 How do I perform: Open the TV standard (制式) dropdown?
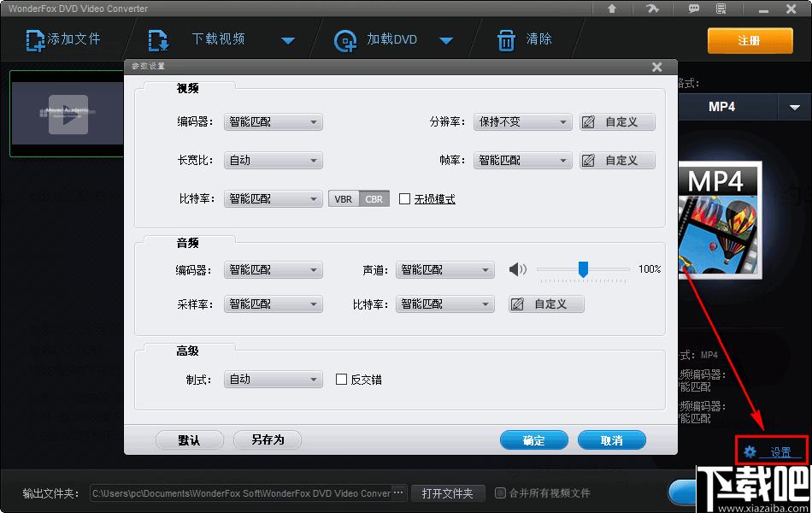tap(274, 380)
